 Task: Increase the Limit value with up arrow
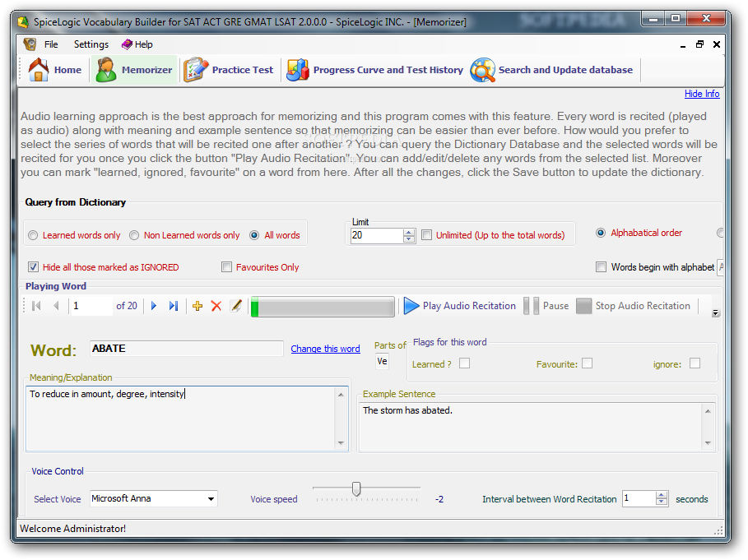coord(409,232)
